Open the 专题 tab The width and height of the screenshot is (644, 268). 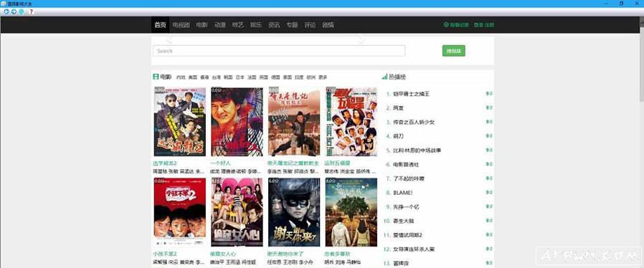point(292,25)
